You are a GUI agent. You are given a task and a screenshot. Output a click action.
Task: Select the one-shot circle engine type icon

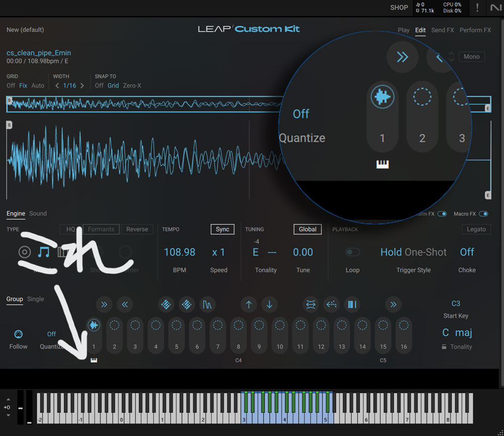pyautogui.click(x=24, y=252)
